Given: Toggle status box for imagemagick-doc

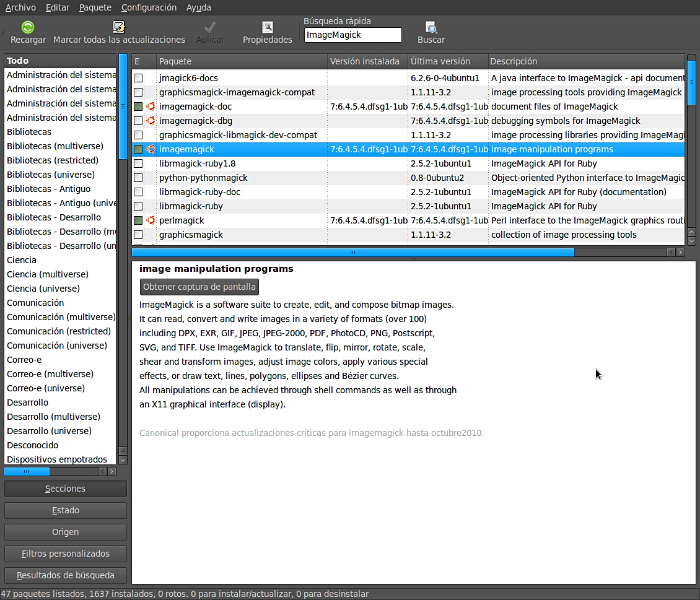Looking at the screenshot, I should pos(138,107).
